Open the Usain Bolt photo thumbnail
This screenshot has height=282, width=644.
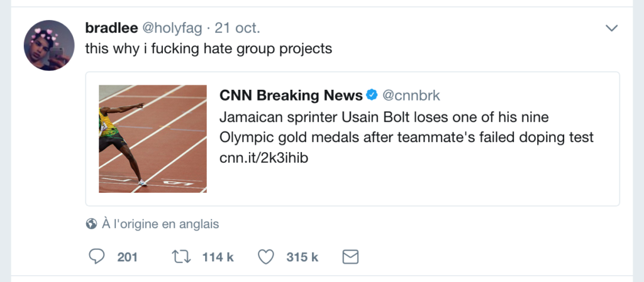153,138
